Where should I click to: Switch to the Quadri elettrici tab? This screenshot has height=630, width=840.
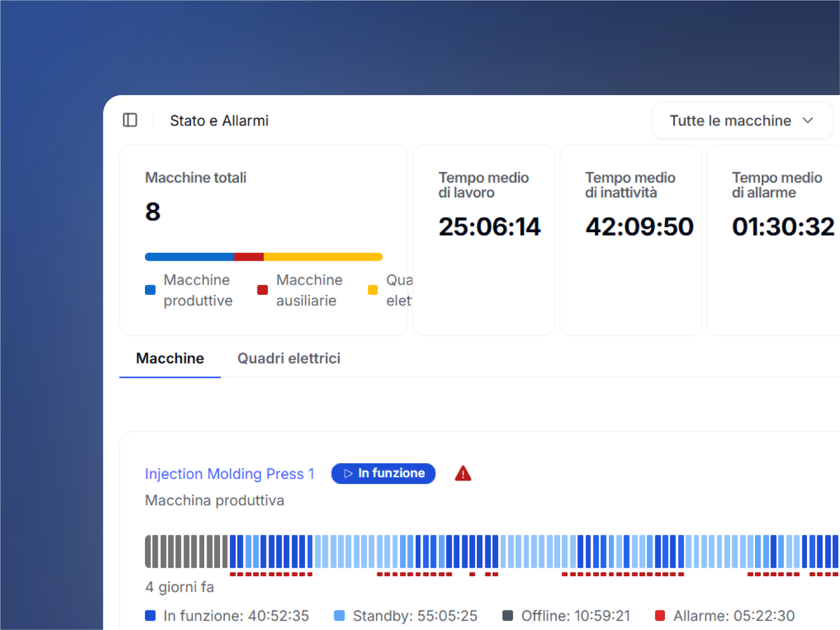click(289, 358)
